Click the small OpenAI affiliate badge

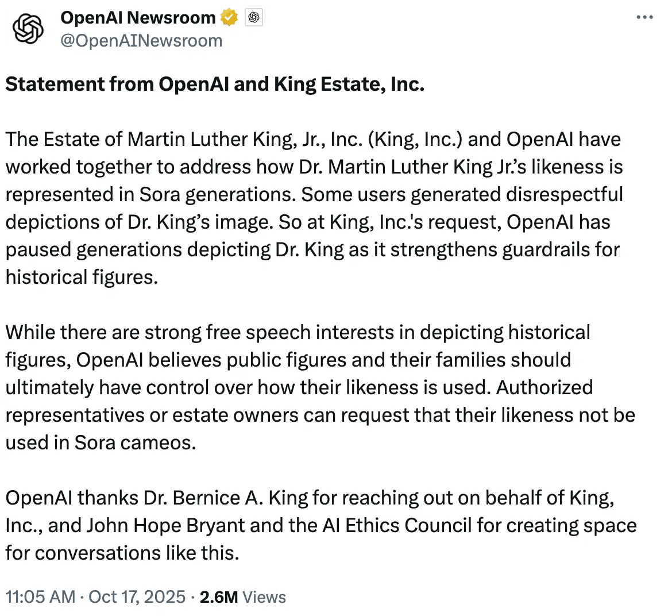(x=254, y=18)
